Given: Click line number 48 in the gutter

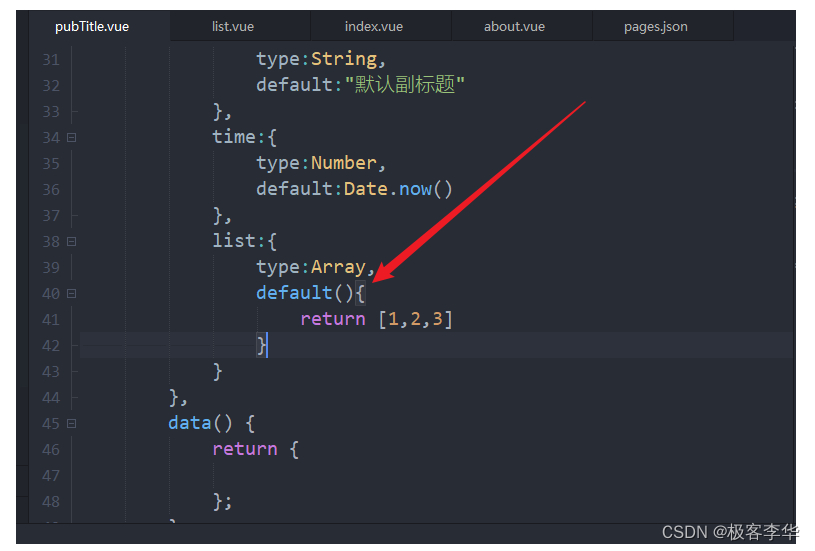Looking at the screenshot, I should point(51,502).
